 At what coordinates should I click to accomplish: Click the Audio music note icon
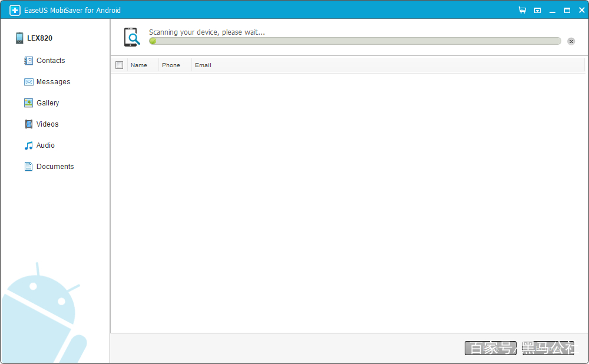click(28, 145)
